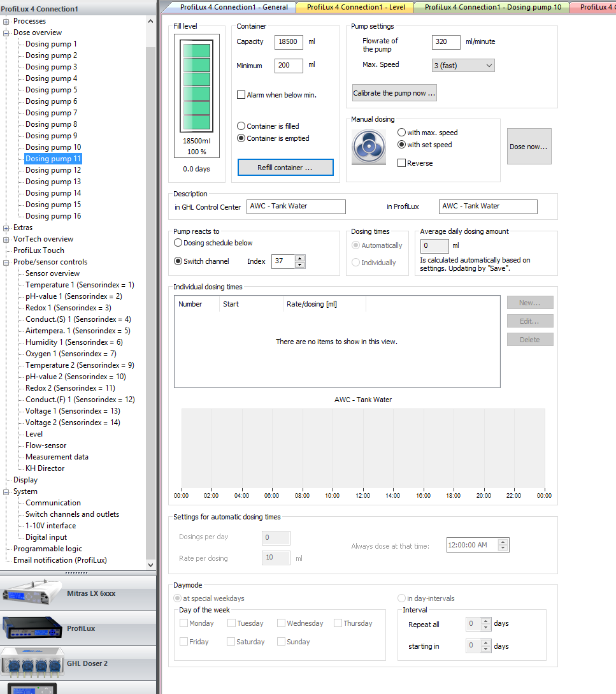This screenshot has width=616, height=694.
Task: Edit the in ProfiLux description field
Action: coord(488,206)
